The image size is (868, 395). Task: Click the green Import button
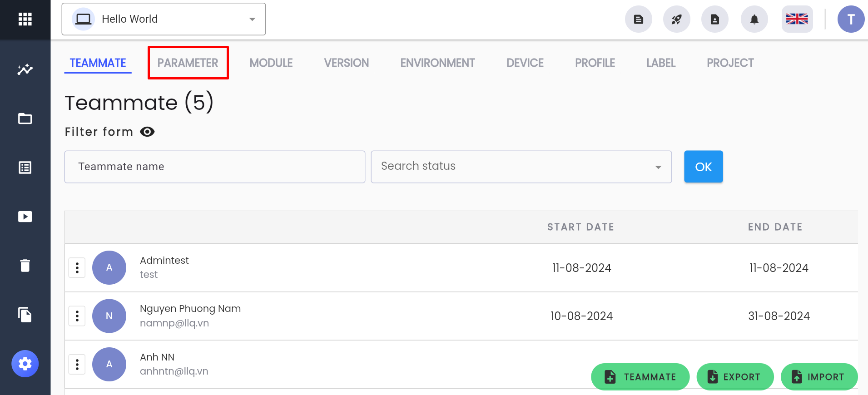[819, 377]
